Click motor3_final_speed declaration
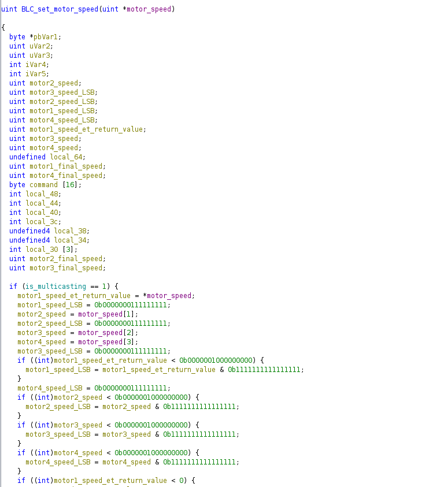This screenshot has height=487, width=448. coord(66,269)
